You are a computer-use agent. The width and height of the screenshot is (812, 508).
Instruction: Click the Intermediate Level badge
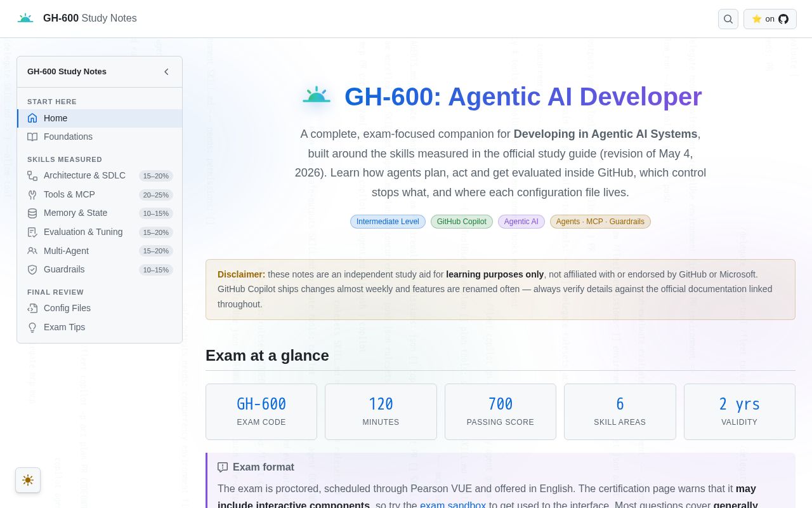[388, 222]
